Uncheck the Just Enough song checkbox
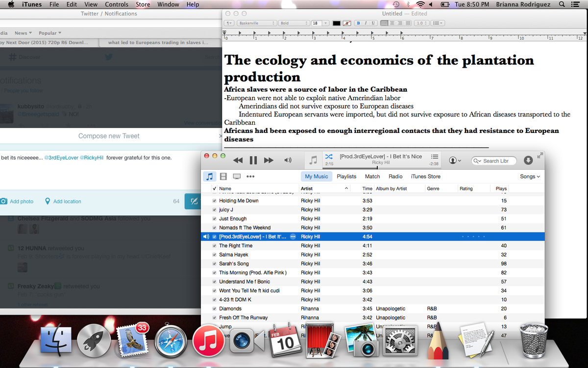 pos(214,219)
